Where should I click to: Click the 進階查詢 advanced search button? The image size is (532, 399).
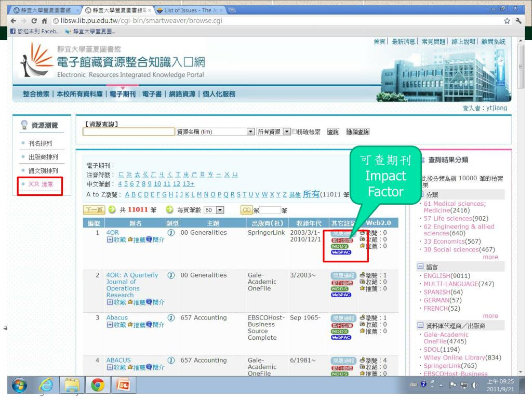(357, 131)
